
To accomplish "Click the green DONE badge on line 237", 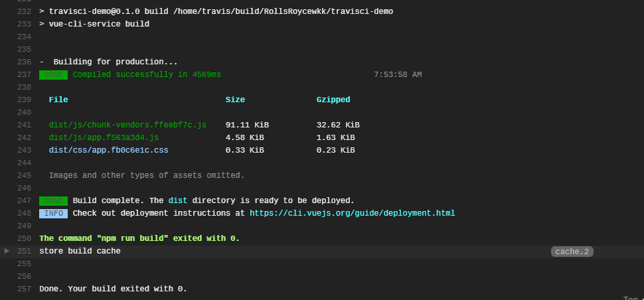I will point(53,75).
